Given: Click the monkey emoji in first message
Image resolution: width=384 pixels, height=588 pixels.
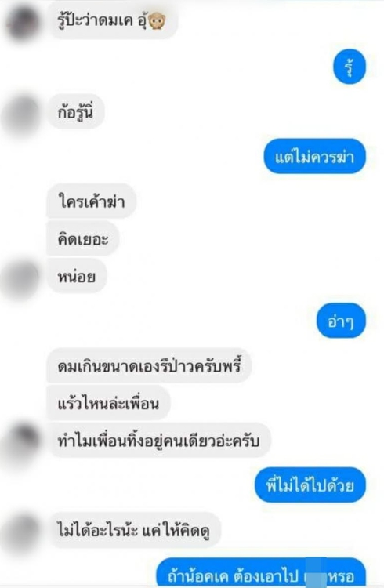Looking at the screenshot, I should [157, 21].
